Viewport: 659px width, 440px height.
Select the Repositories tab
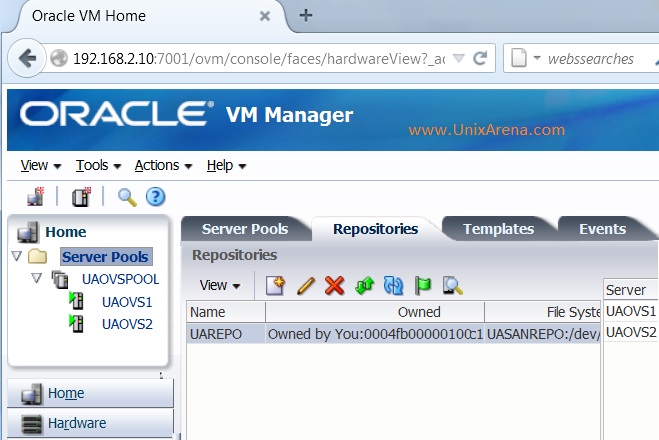[x=375, y=229]
